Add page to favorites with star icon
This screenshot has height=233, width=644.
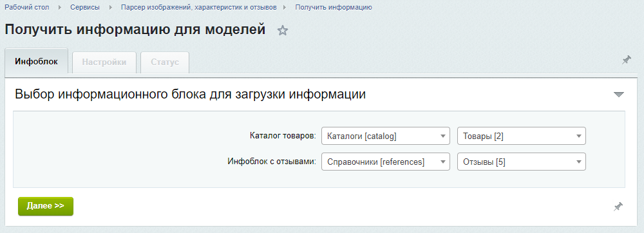pyautogui.click(x=283, y=31)
